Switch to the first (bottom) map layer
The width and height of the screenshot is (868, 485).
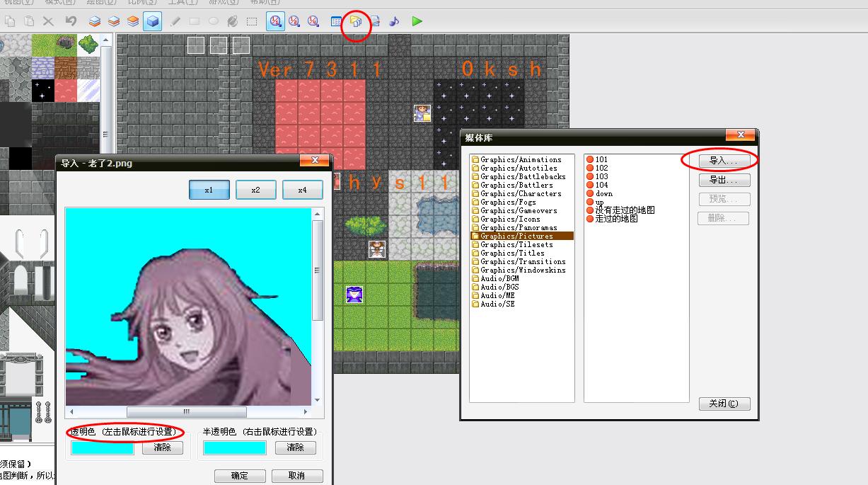click(x=95, y=21)
